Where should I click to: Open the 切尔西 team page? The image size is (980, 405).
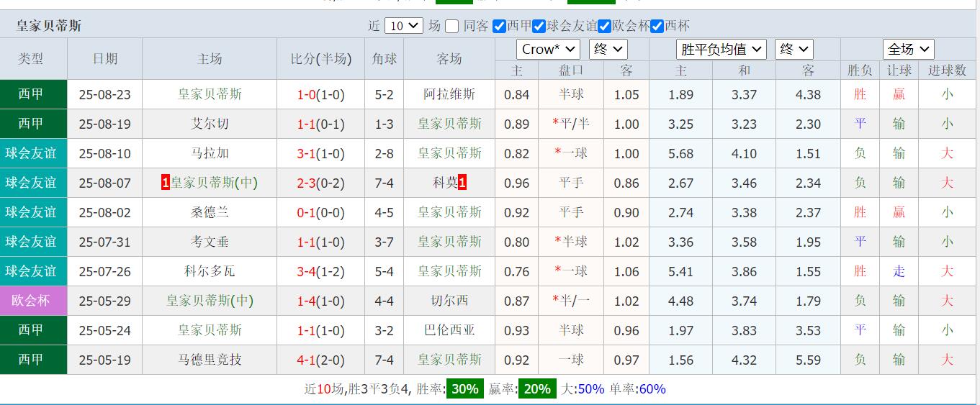point(449,300)
